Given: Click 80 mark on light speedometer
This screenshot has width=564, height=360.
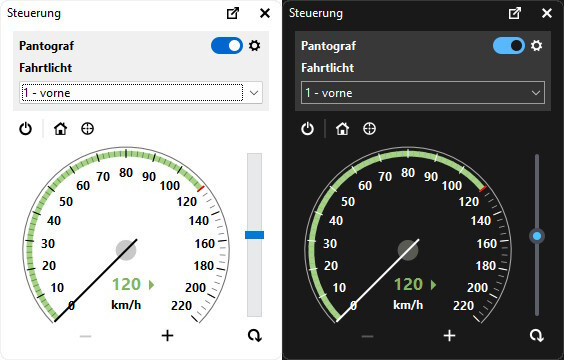Looking at the screenshot, I should pos(126,173).
